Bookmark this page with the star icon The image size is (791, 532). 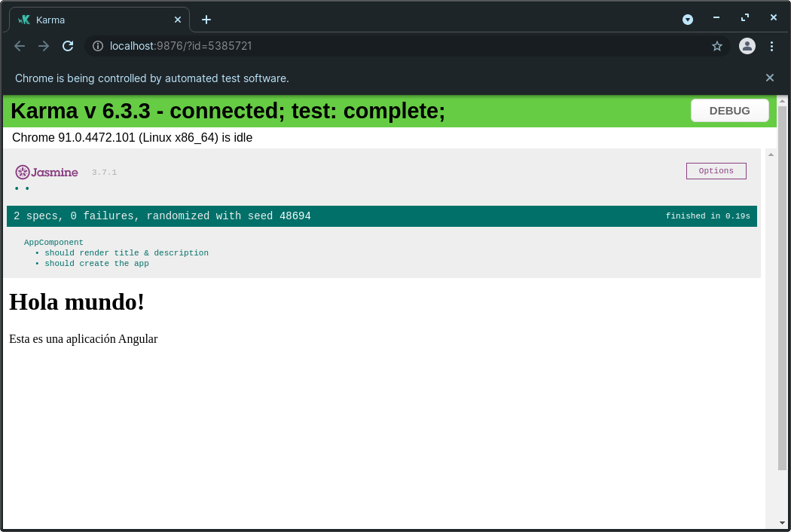pos(717,47)
